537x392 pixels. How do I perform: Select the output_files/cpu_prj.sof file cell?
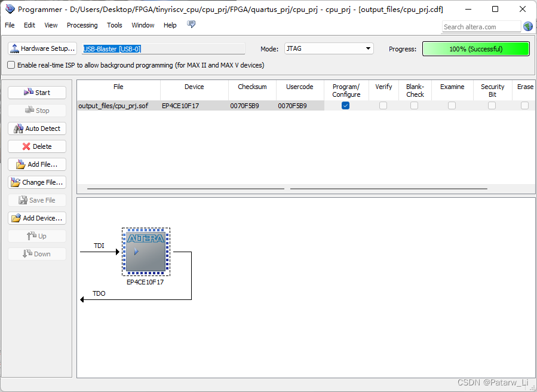click(118, 106)
